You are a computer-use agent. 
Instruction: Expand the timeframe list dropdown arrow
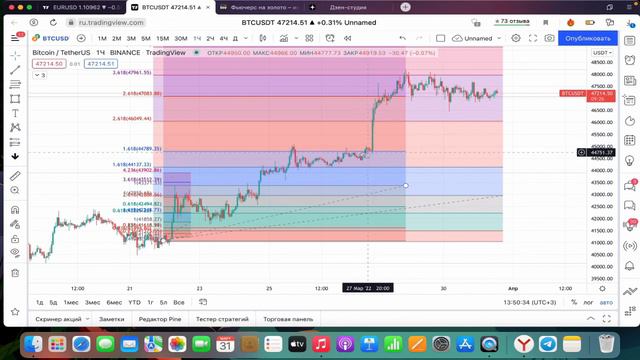[246, 38]
